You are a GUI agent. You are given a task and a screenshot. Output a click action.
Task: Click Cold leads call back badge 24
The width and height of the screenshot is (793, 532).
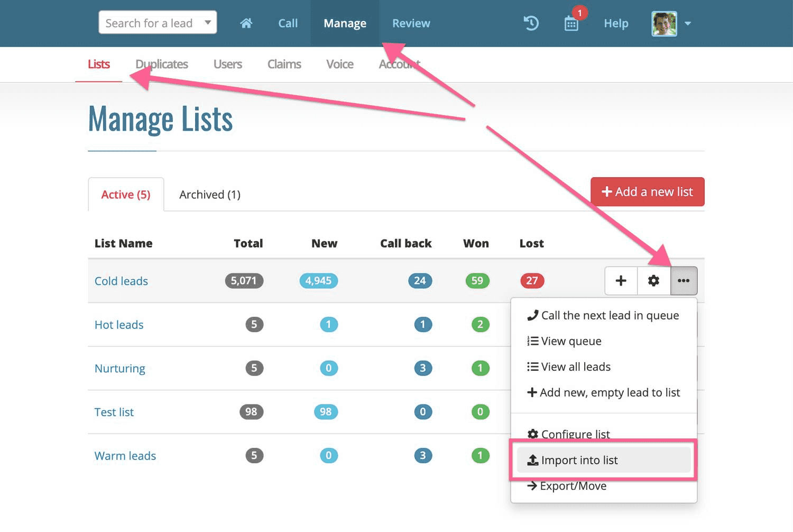420,280
